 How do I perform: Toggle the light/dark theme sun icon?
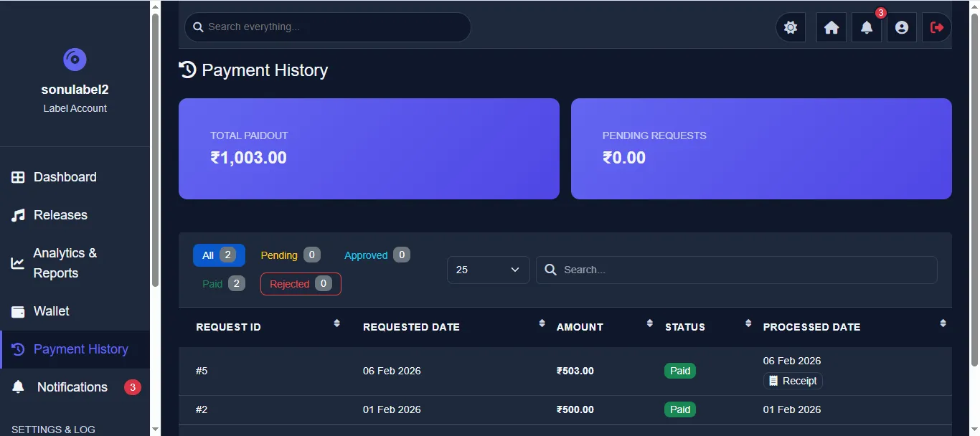click(x=791, y=27)
